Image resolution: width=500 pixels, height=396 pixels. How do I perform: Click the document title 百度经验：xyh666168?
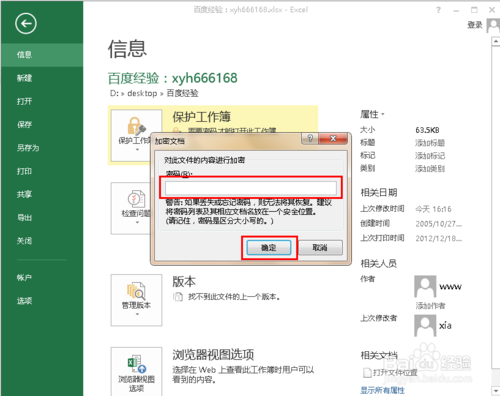[173, 78]
